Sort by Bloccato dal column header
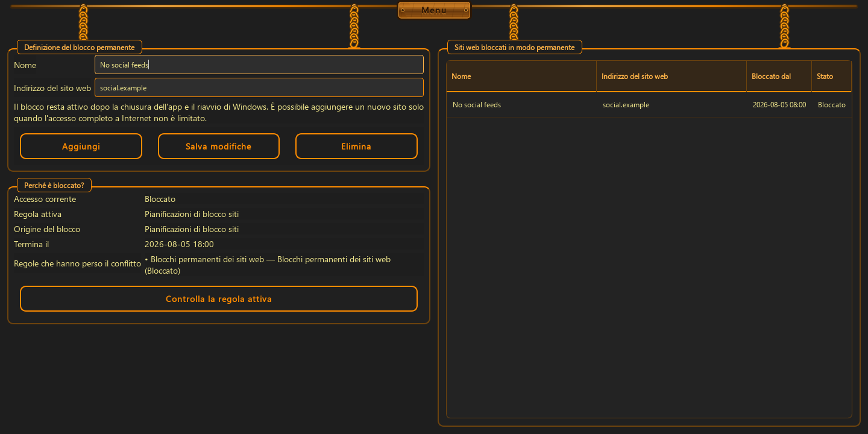This screenshot has height=434, width=868. [779, 77]
